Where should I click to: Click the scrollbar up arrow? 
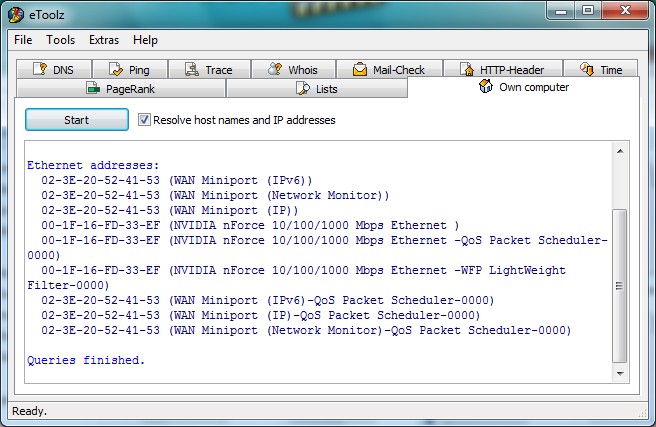(620, 151)
